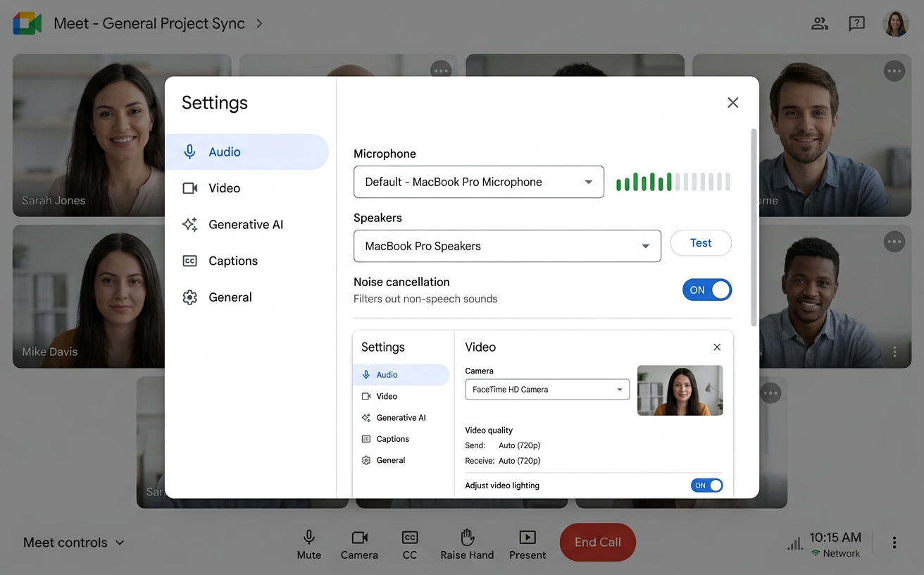This screenshot has width=924, height=575.
Task: Mute the microphone in the bottom bar
Action: coord(308,544)
